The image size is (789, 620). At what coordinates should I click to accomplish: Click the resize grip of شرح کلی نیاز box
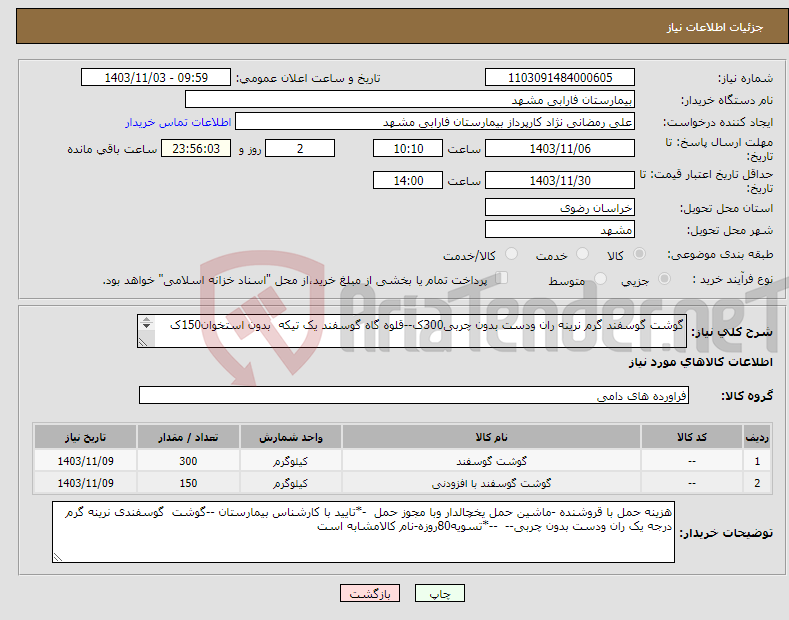pos(143,342)
